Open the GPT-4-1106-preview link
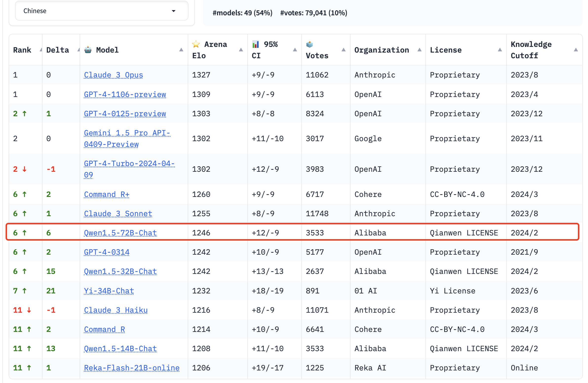This screenshot has width=588, height=383. click(125, 95)
